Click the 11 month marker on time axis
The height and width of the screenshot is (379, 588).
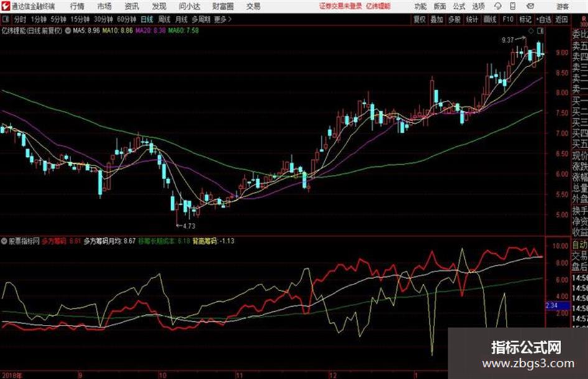[x=240, y=375]
